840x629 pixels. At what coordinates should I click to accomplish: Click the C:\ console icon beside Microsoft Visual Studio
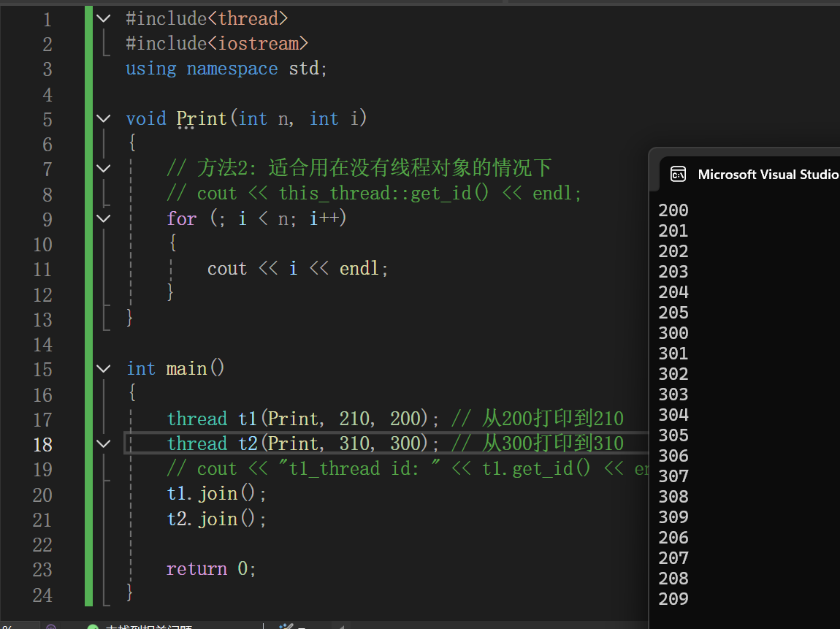pyautogui.click(x=679, y=174)
